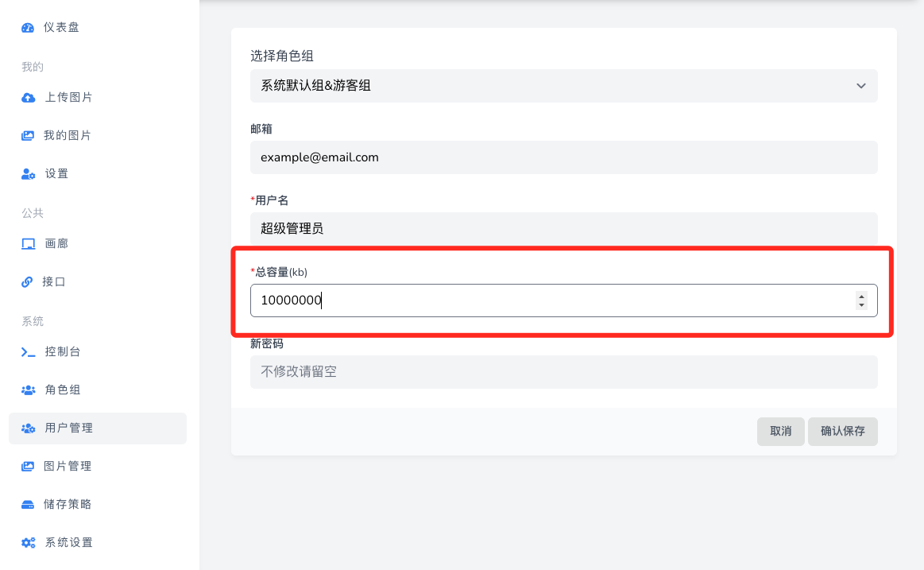Click the upload image cloud icon
Viewport: 924px width, 570px height.
tap(28, 98)
